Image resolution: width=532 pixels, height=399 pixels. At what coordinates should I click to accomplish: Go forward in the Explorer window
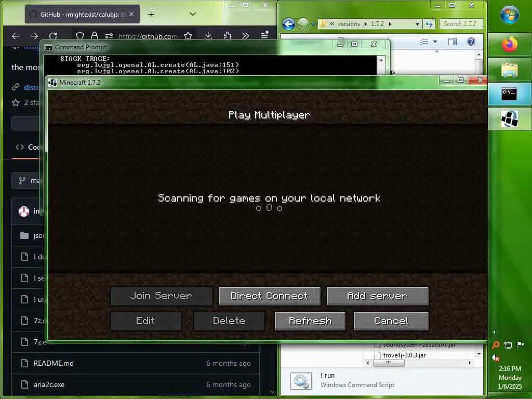303,24
